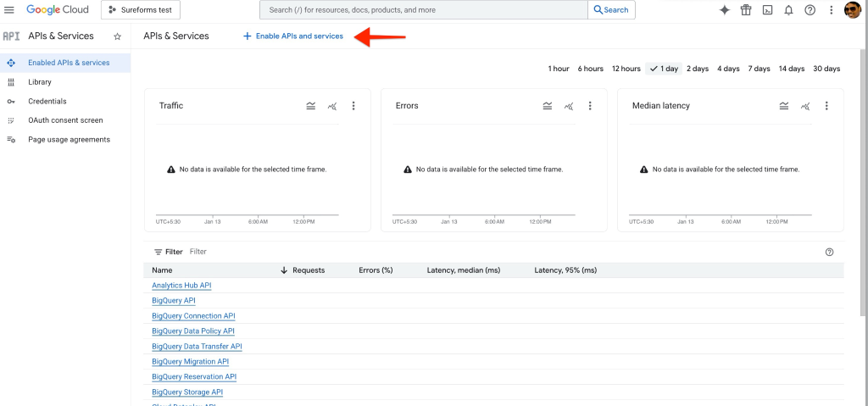Screen dimensions: 868x406
Task: Toggle legend icon on Traffic chart
Action: click(x=311, y=106)
